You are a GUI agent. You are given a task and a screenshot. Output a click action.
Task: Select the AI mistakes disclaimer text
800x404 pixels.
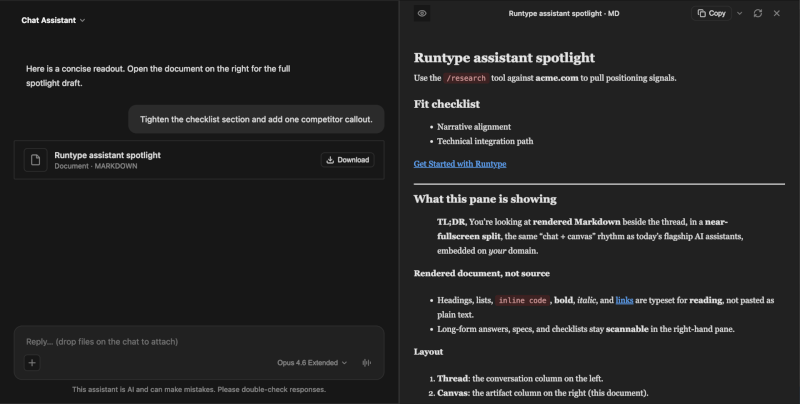(x=199, y=389)
